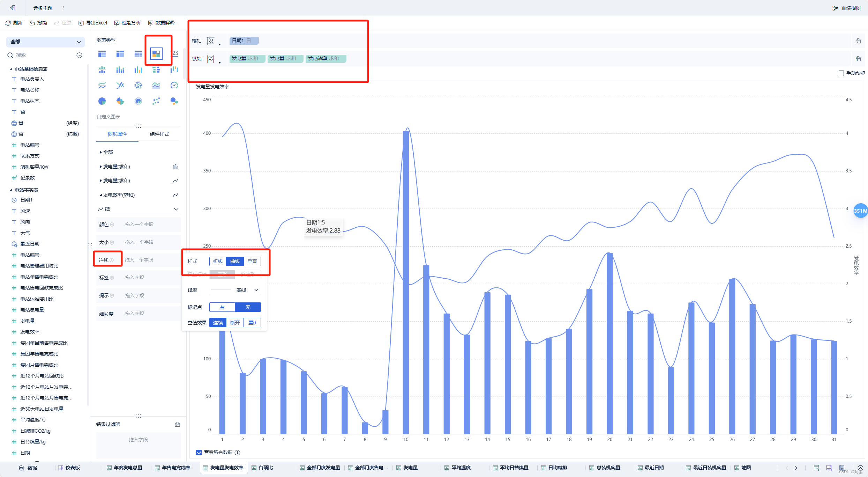This screenshot has width=868, height=477.
Task: Enable the 手动预览 checkbox
Action: click(x=841, y=73)
